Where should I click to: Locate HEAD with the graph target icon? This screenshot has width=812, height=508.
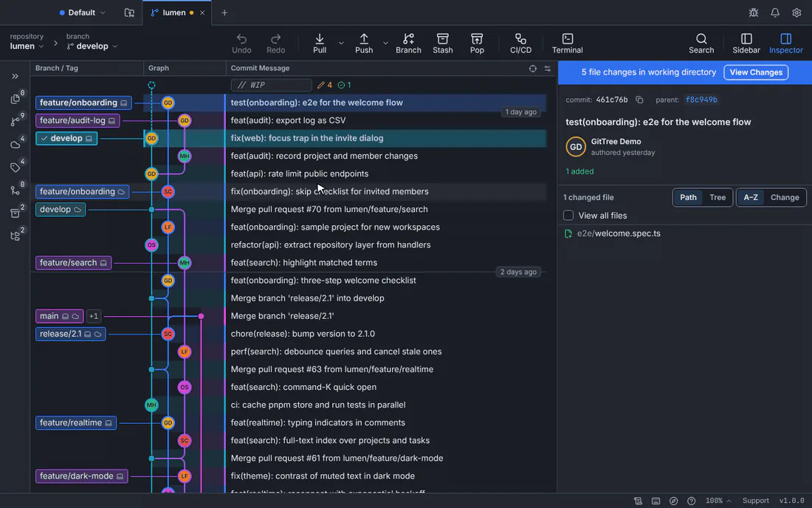532,69
